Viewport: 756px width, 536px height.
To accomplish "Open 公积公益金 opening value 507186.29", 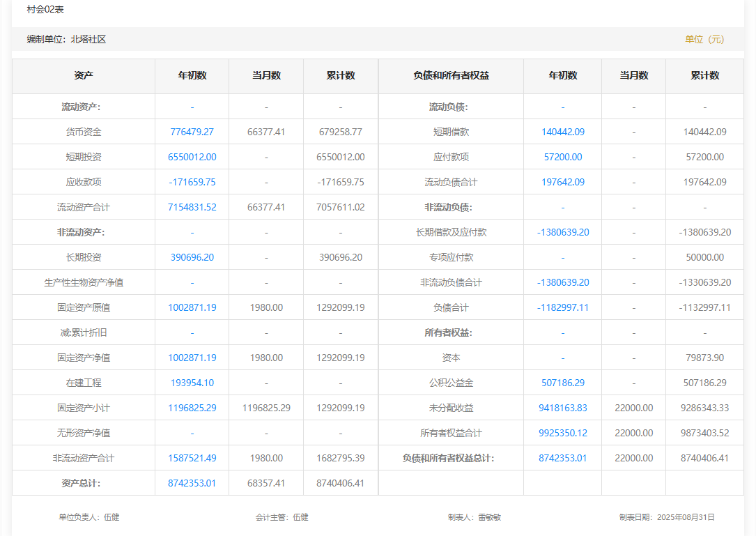I will [562, 383].
